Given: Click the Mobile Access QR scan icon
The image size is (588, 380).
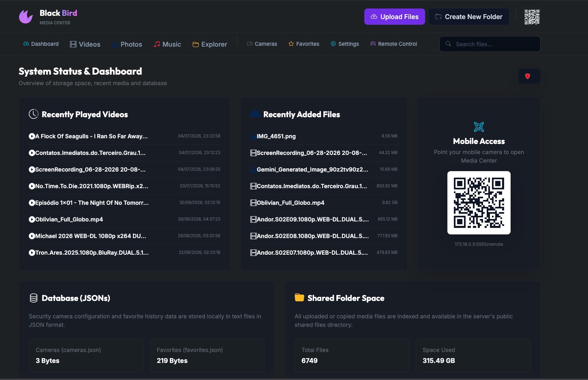Looking at the screenshot, I should (479, 127).
